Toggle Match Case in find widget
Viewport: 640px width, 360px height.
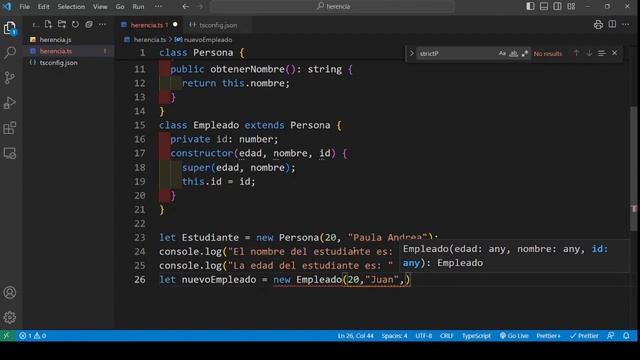502,53
